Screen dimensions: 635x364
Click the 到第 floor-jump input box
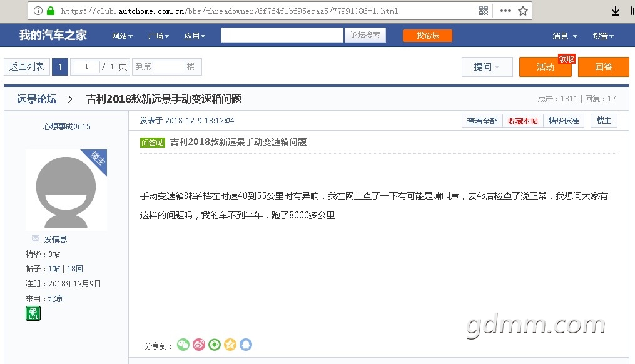pyautogui.click(x=170, y=67)
